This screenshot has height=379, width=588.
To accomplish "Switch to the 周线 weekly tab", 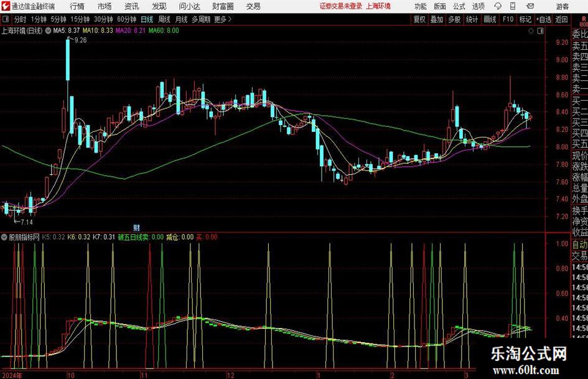I will pyautogui.click(x=164, y=19).
